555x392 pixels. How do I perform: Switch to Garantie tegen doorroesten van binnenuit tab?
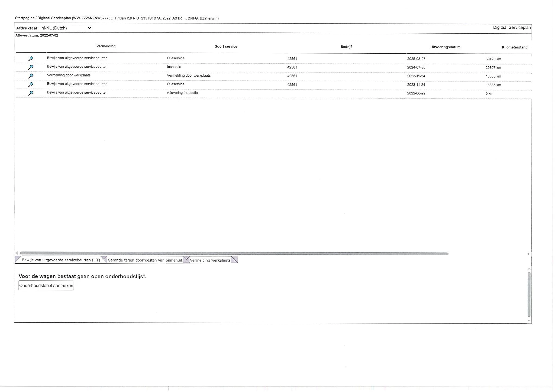pos(145,260)
